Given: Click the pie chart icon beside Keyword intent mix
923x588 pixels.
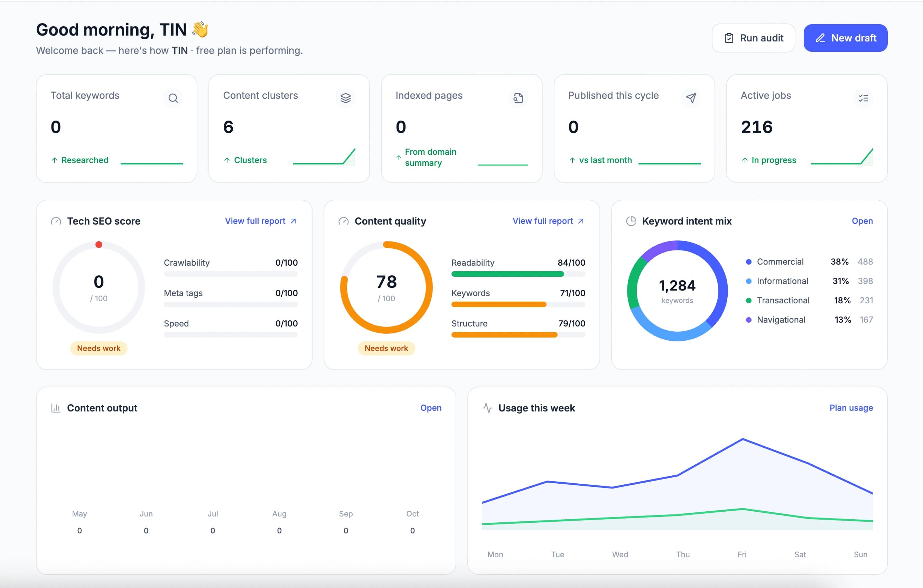Looking at the screenshot, I should click(631, 221).
